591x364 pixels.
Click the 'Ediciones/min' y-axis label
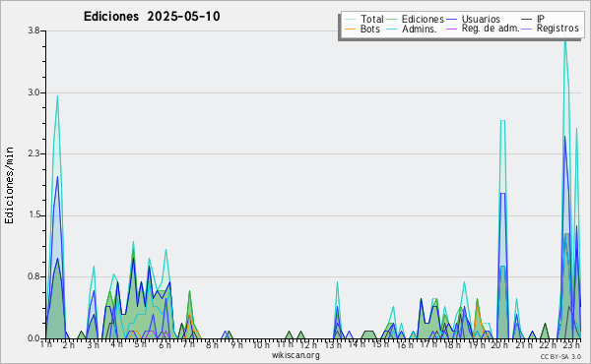click(9, 185)
